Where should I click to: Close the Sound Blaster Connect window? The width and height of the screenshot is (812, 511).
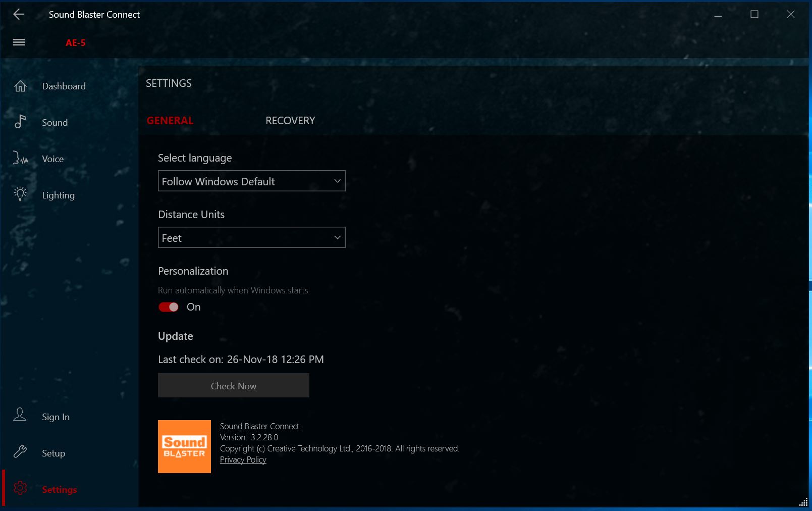(791, 15)
